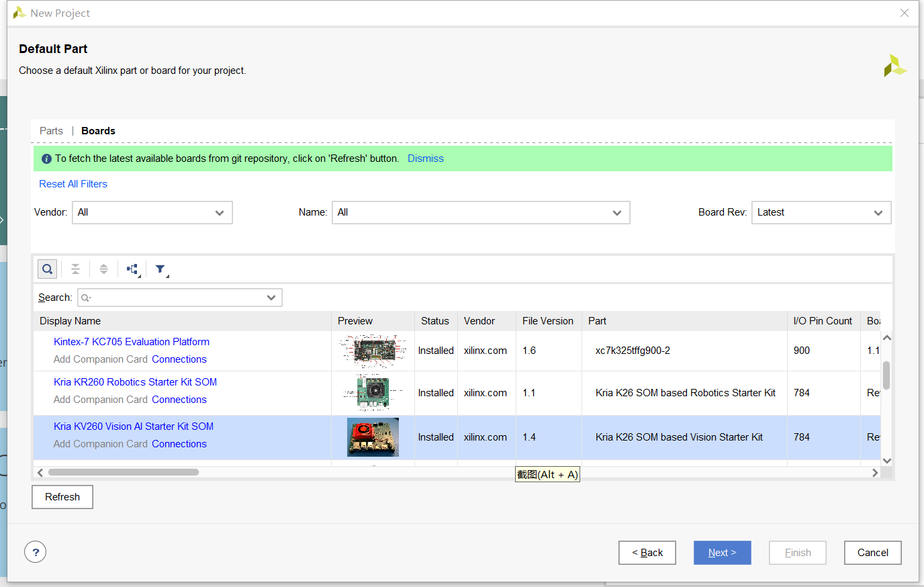This screenshot has height=587, width=924.
Task: Sort by Status column header
Action: [x=436, y=321]
